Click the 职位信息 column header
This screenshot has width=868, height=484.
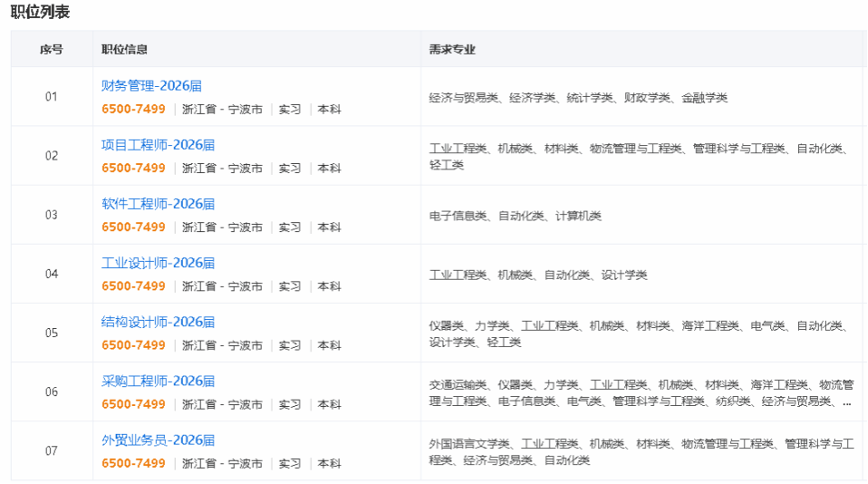125,49
